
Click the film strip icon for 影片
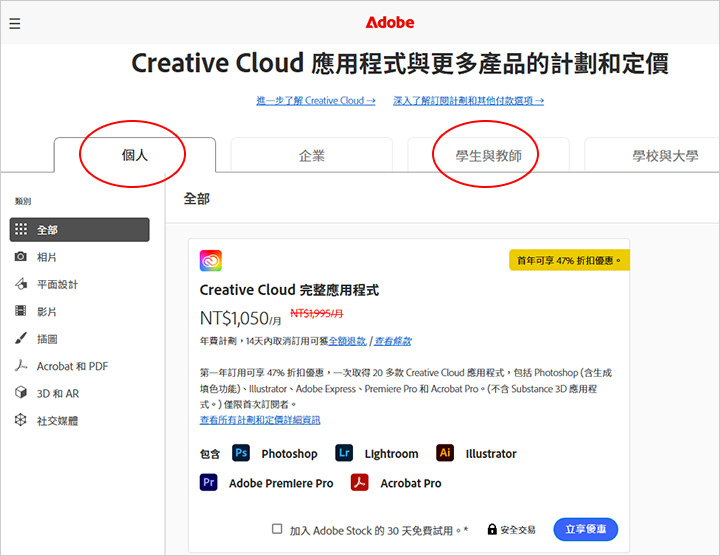(21, 311)
